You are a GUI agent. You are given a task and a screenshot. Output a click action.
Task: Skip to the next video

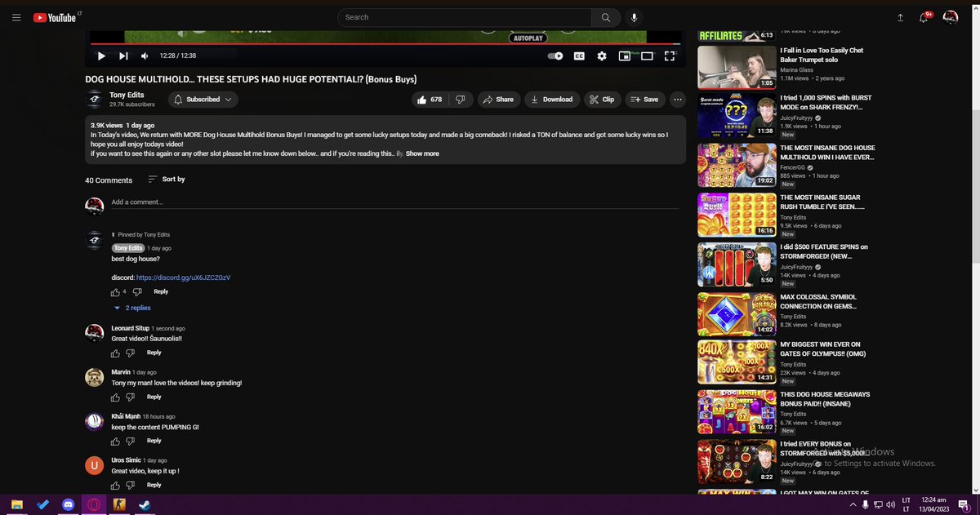click(x=123, y=55)
